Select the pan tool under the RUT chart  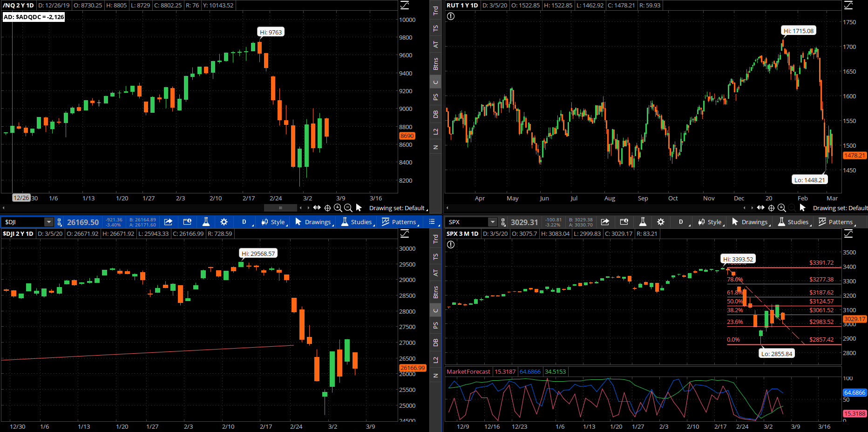(x=761, y=208)
